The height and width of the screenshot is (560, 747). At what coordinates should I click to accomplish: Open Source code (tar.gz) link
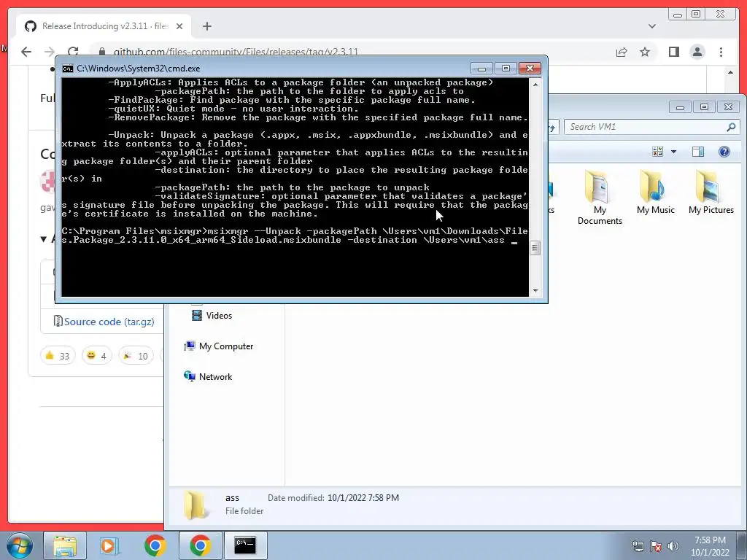109,322
